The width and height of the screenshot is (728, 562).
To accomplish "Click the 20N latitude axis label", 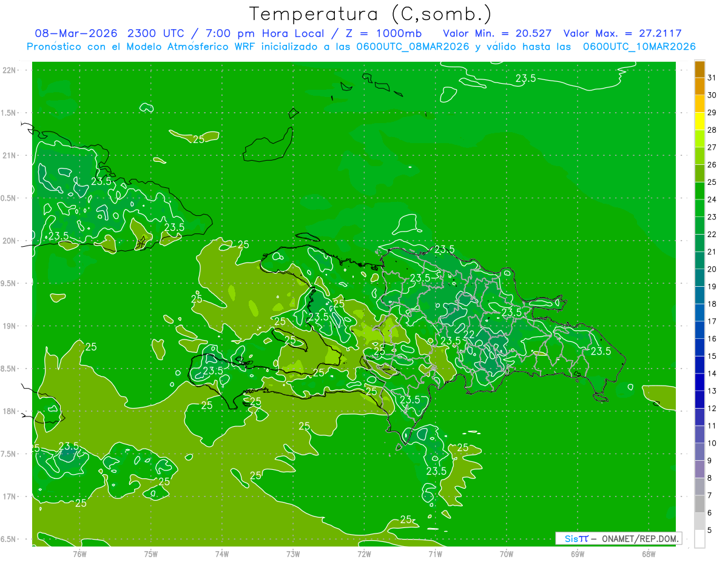I will (9, 241).
